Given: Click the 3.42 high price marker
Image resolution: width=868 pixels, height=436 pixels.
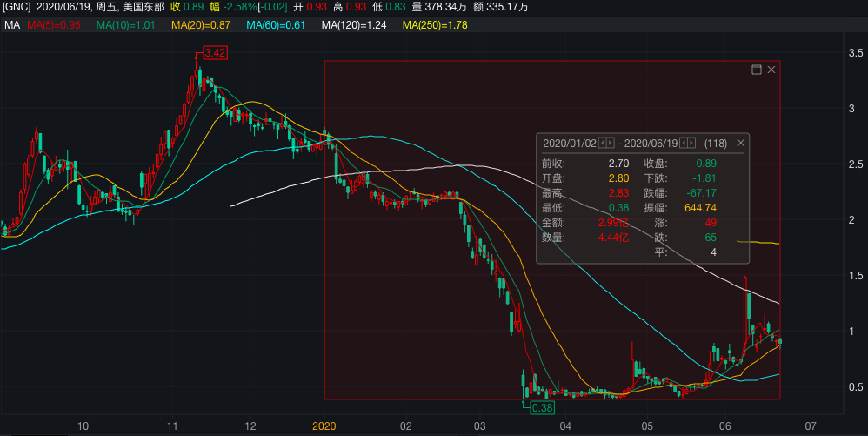Looking at the screenshot, I should click(x=214, y=53).
